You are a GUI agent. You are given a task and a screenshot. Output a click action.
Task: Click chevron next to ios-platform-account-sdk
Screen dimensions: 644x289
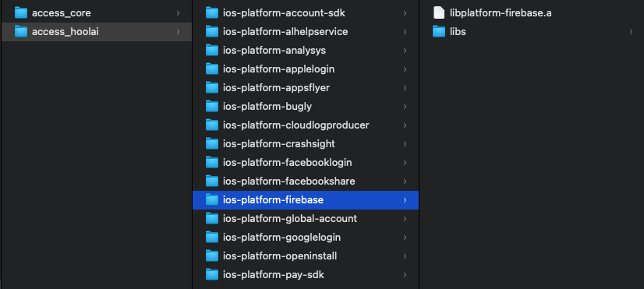tap(405, 13)
